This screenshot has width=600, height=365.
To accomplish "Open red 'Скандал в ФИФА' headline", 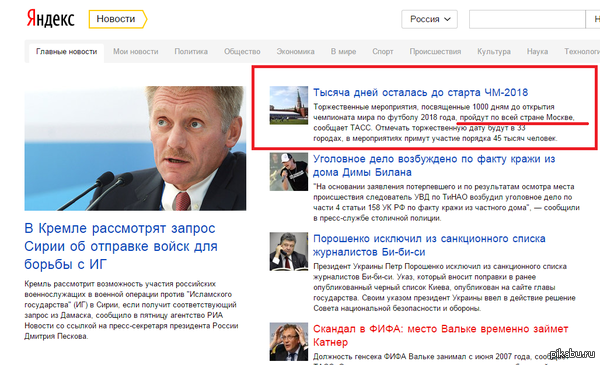I will pyautogui.click(x=440, y=336).
